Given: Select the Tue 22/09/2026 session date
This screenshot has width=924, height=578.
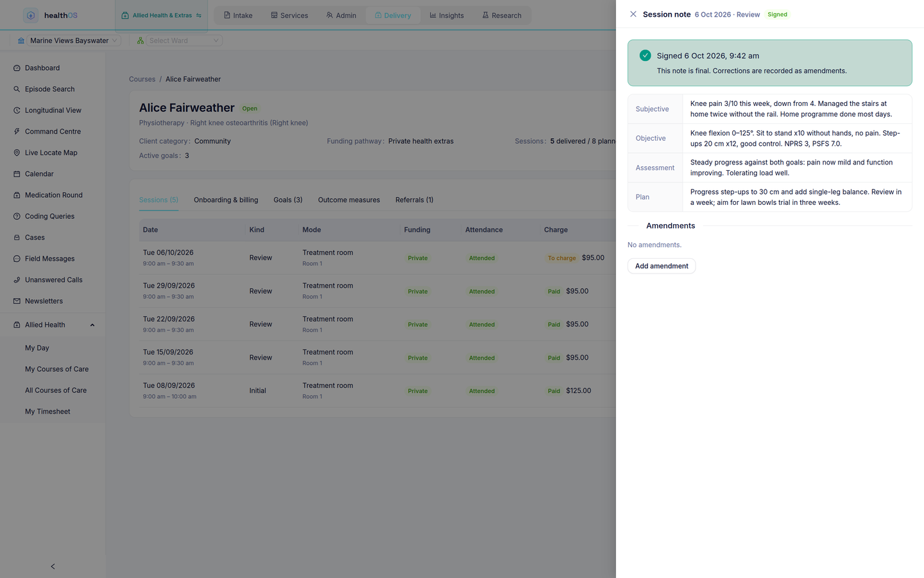Looking at the screenshot, I should 169,319.
